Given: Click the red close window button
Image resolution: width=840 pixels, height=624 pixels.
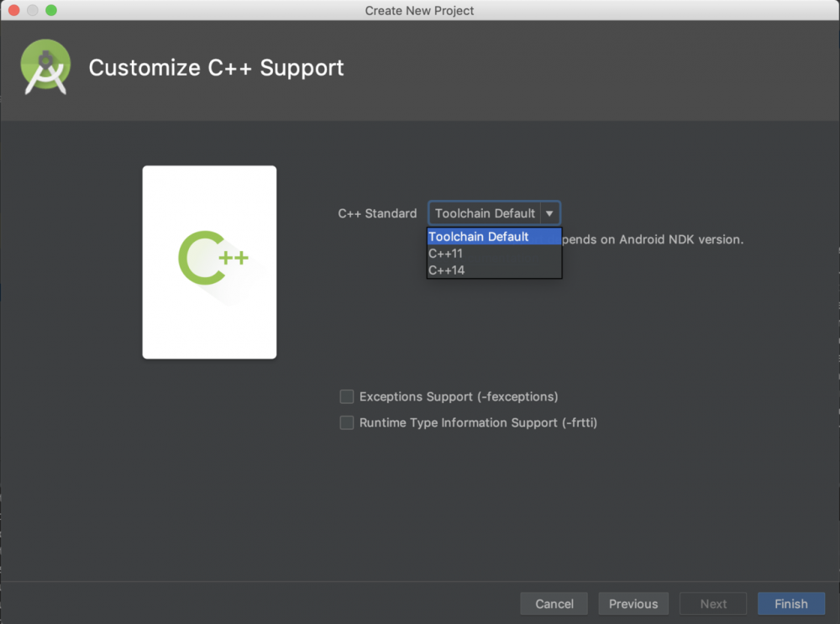Looking at the screenshot, I should click(x=14, y=10).
